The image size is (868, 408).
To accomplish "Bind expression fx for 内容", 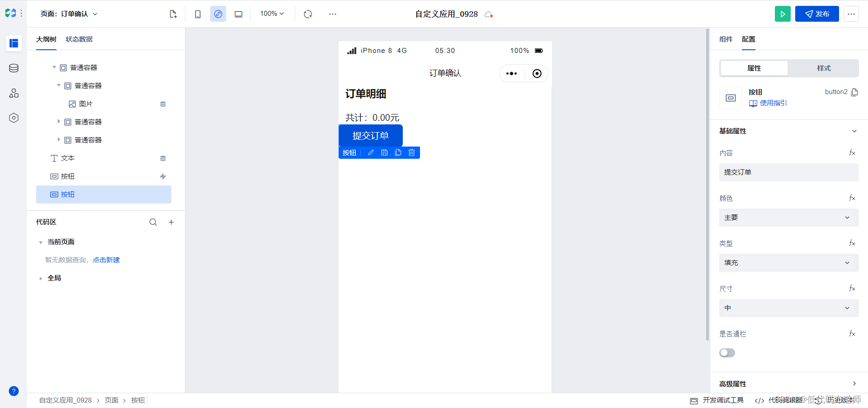I will [852, 153].
